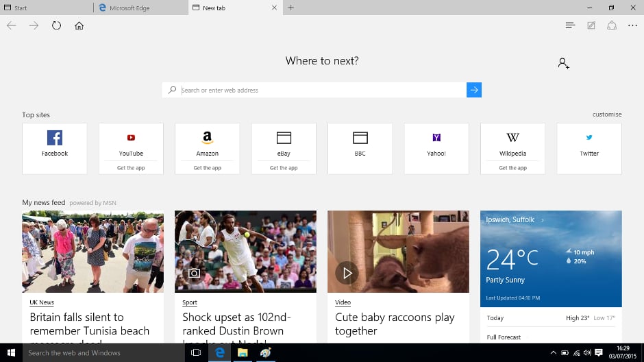Get the Amazon app
The height and width of the screenshot is (362, 644).
(x=208, y=168)
